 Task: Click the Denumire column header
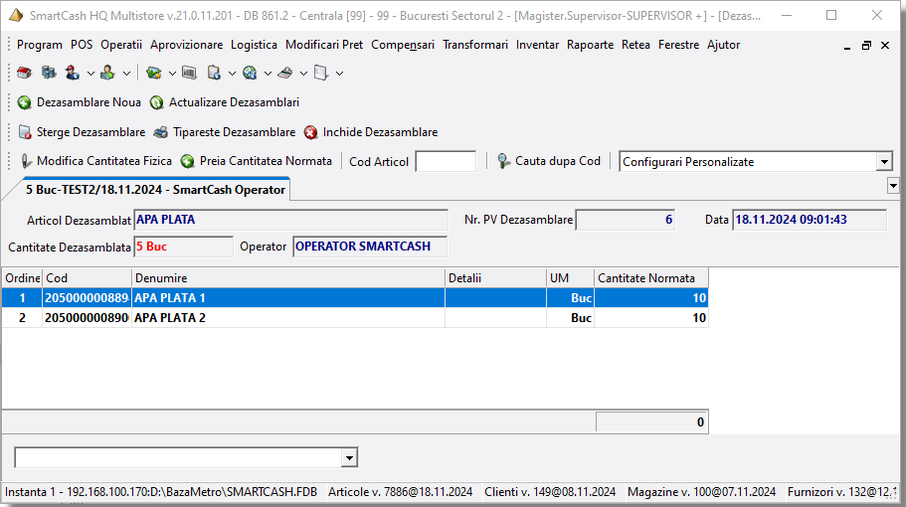coord(288,278)
